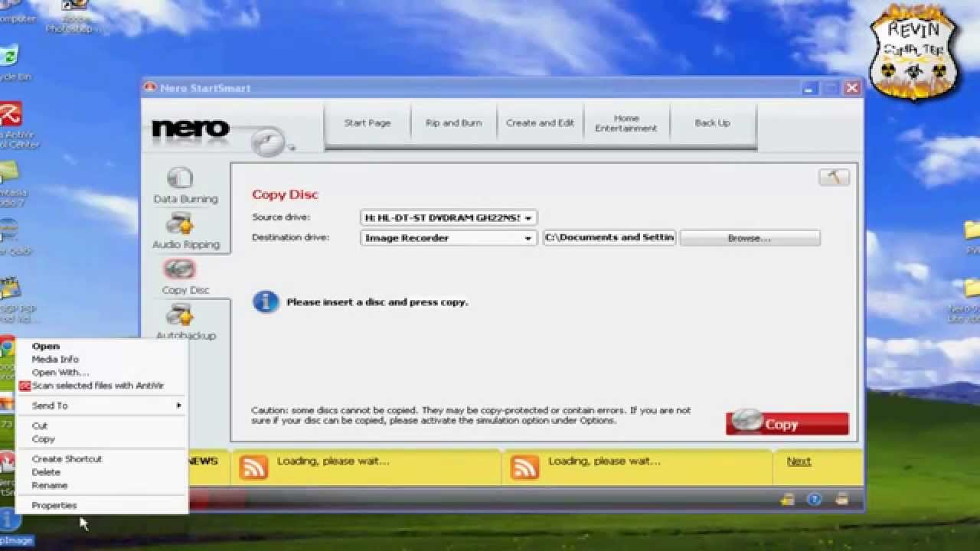Screen dimensions: 980x551
Task: Expand the Send To submenu arrow
Action: coord(179,406)
